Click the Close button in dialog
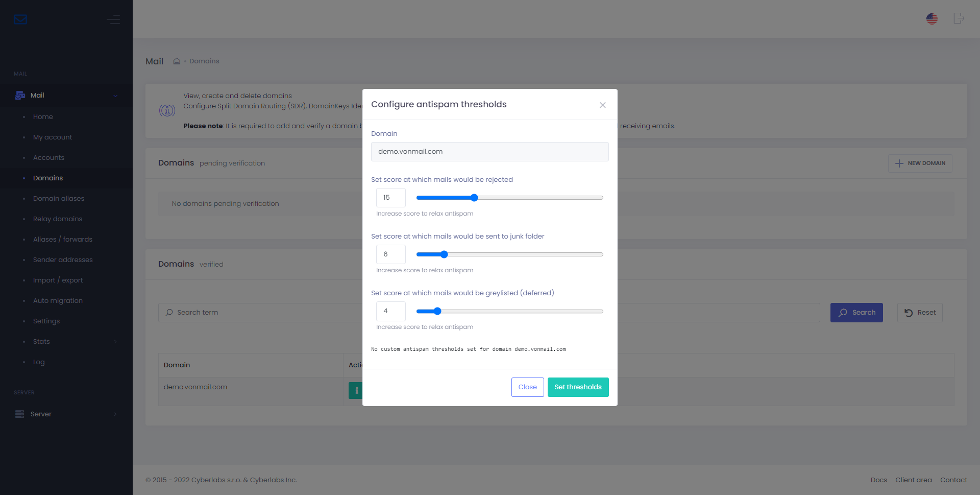Image resolution: width=980 pixels, height=495 pixels. [527, 387]
